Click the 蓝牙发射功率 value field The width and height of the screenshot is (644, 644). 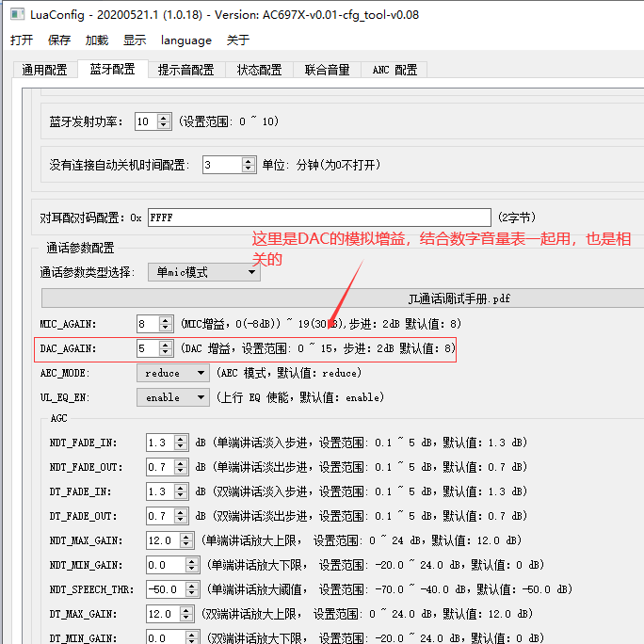146,121
